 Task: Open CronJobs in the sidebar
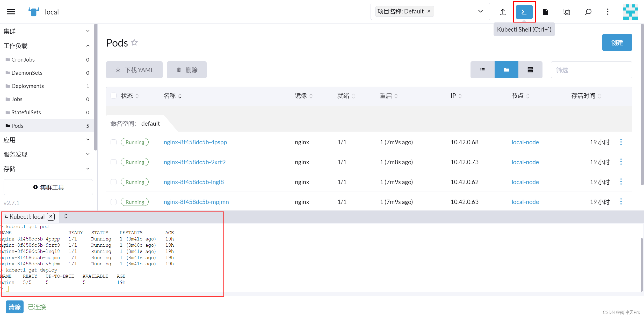click(47, 59)
